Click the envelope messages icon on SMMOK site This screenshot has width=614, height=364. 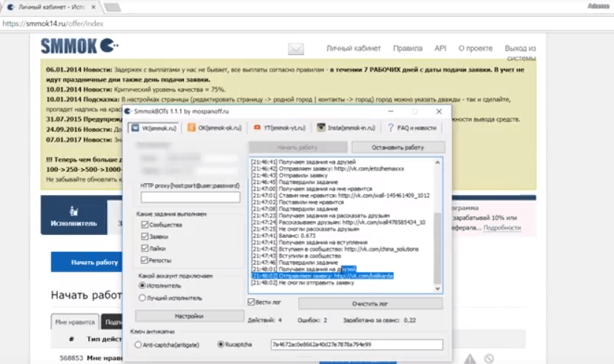(296, 49)
